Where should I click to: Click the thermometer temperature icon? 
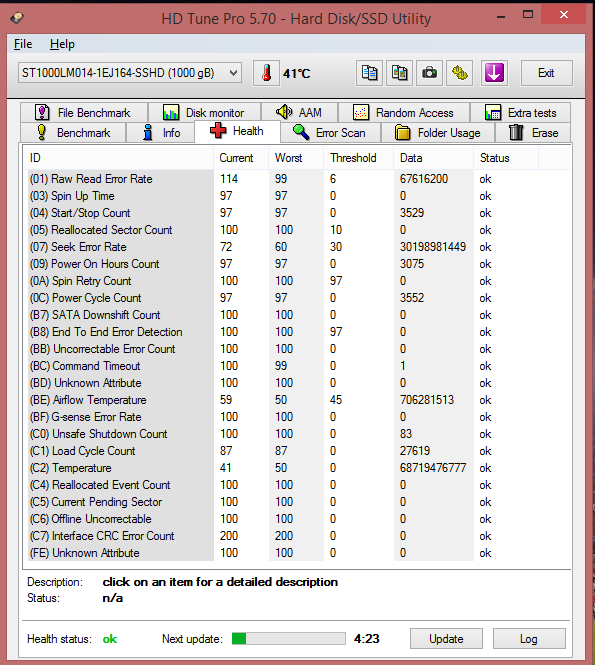coord(266,73)
